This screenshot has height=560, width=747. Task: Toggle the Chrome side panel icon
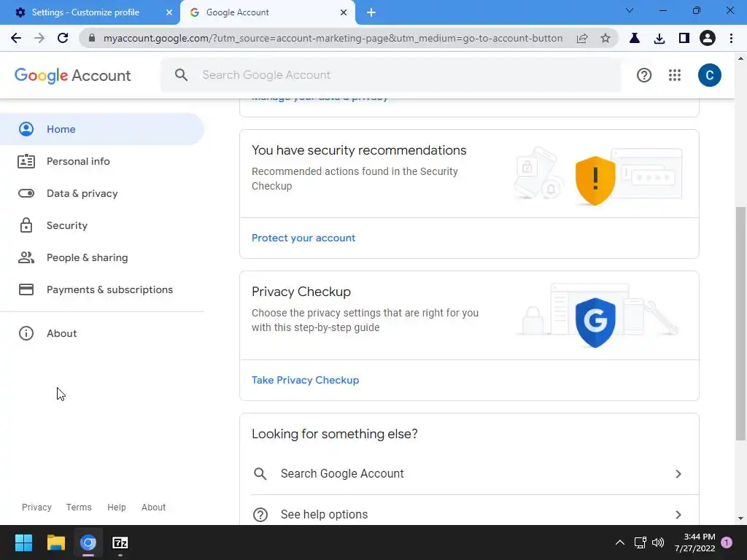684,38
